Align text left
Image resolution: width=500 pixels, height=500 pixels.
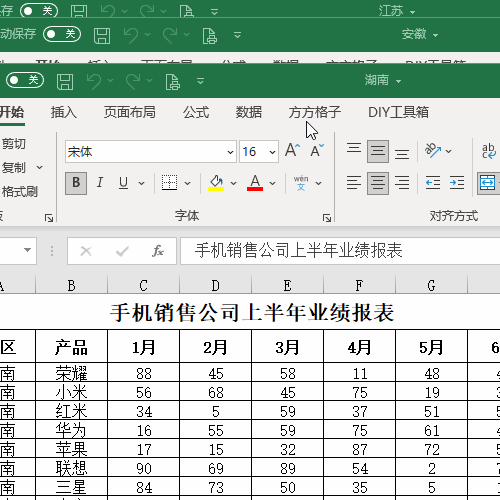click(x=354, y=183)
